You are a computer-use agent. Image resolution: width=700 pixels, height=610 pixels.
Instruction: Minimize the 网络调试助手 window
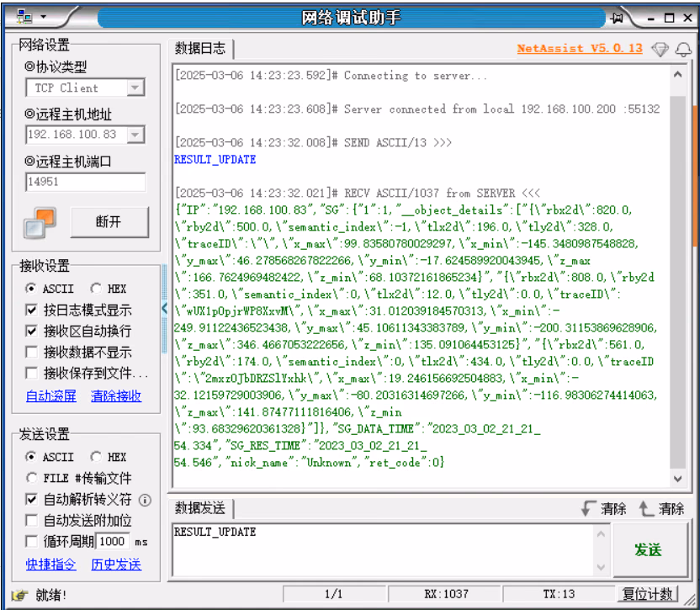click(x=651, y=18)
